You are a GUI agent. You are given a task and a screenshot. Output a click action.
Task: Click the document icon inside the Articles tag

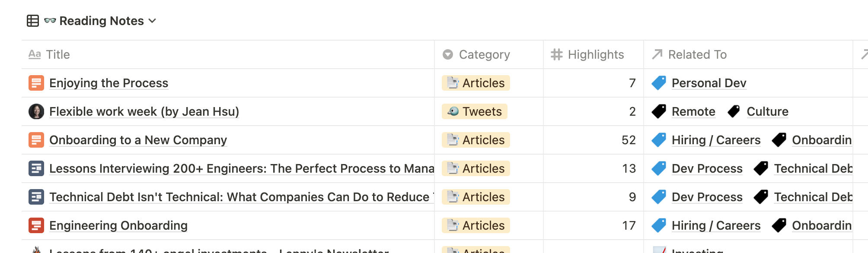point(453,83)
